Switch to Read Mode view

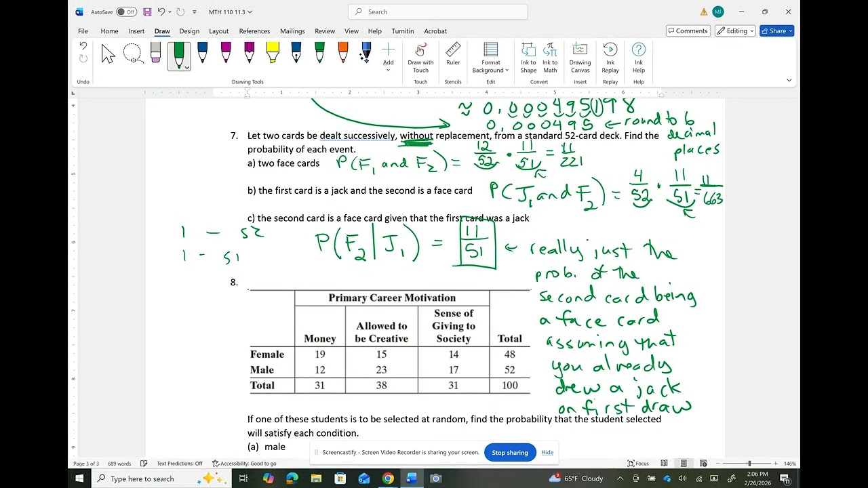664,464
